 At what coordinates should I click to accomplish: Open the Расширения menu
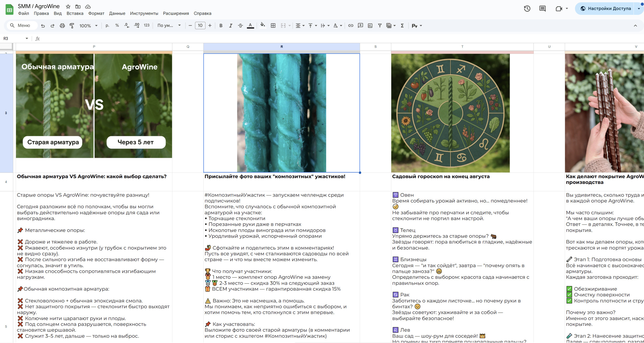pyautogui.click(x=176, y=13)
